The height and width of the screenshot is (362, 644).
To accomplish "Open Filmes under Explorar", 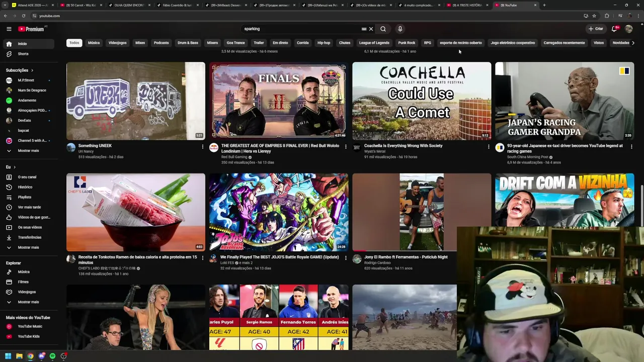I will [x=29, y=282].
